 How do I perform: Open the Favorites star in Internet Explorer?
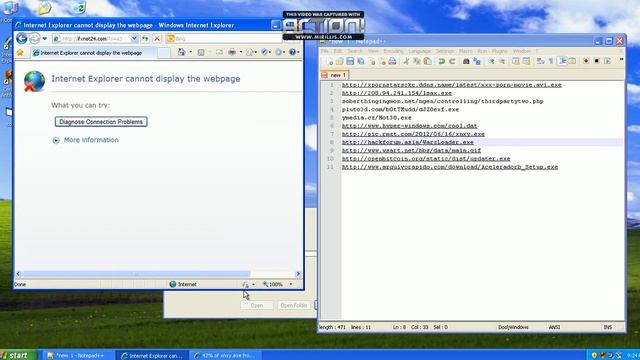point(20,53)
